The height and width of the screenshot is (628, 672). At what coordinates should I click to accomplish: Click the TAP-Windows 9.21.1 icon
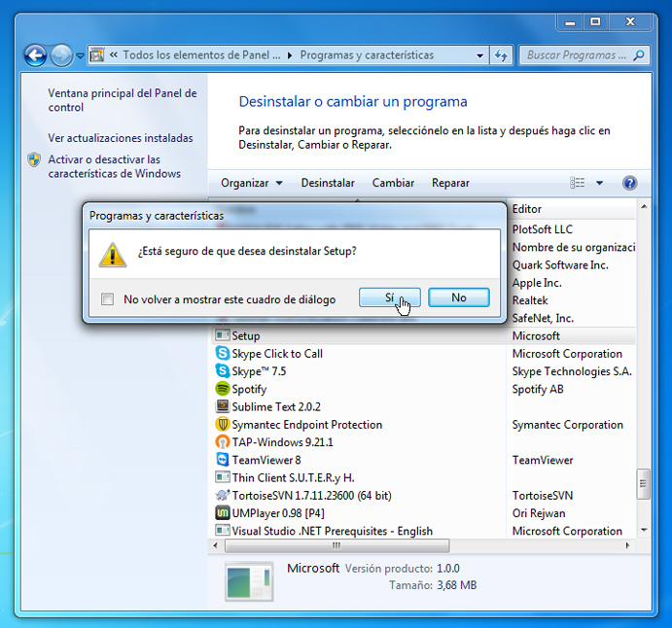pos(223,442)
